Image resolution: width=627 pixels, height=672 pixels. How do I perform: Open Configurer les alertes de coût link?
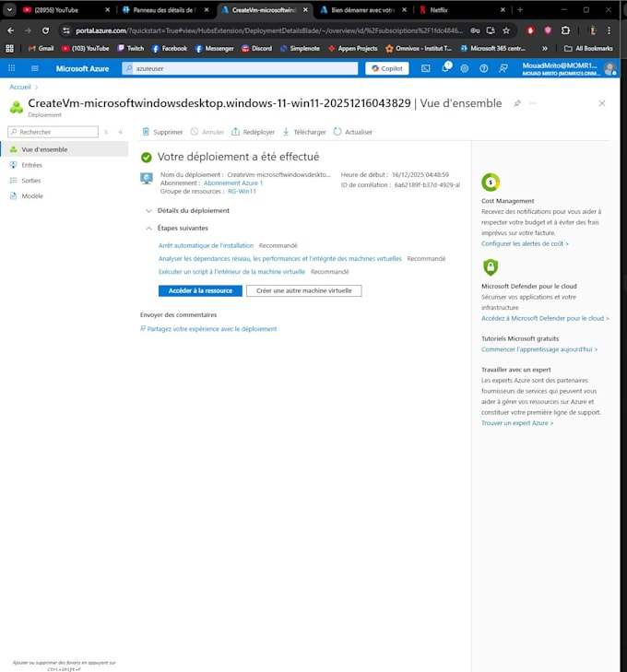click(525, 243)
